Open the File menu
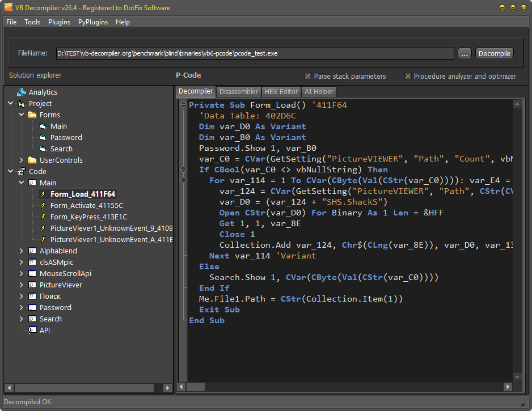Image resolution: width=532 pixels, height=411 pixels. tap(11, 22)
